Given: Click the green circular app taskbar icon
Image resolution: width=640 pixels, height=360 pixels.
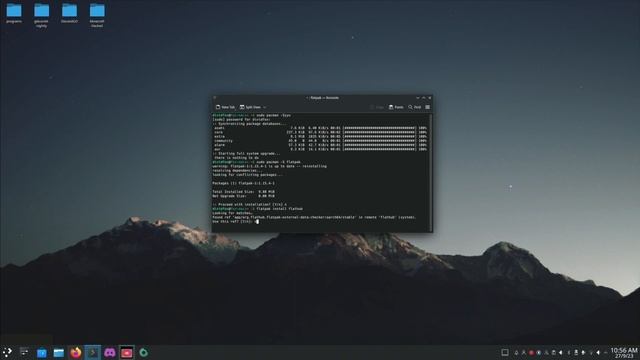Looking at the screenshot, I should tap(144, 352).
